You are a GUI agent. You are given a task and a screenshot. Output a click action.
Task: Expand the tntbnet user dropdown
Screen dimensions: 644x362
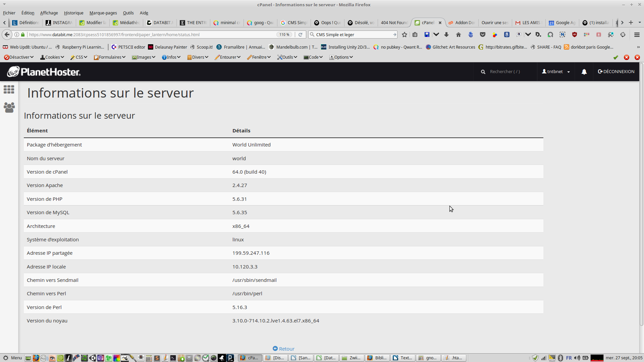556,72
